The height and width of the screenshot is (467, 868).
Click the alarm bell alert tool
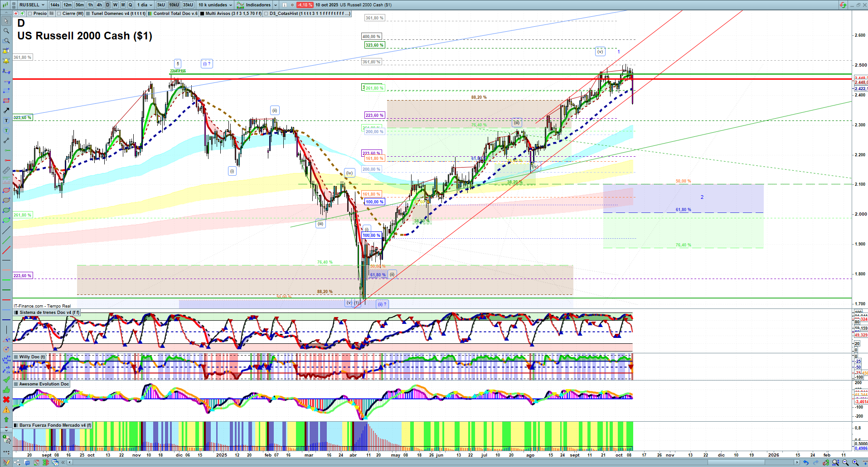click(6, 61)
